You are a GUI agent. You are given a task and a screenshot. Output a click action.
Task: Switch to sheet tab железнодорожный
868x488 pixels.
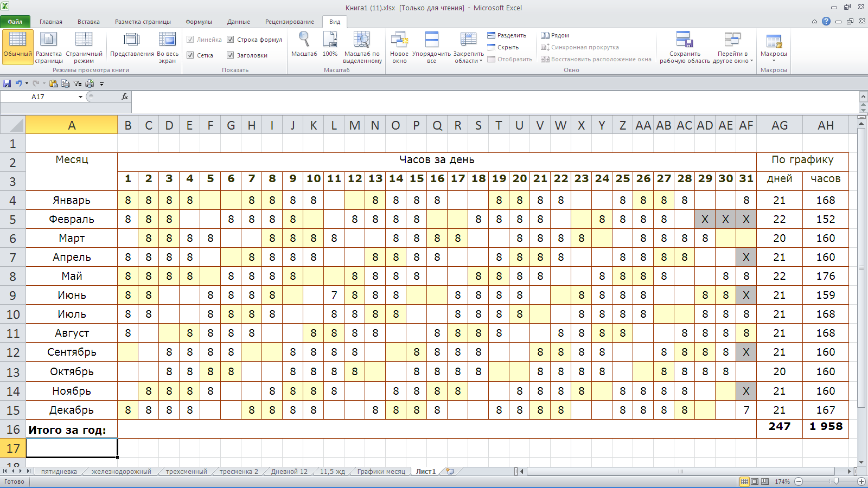point(122,472)
